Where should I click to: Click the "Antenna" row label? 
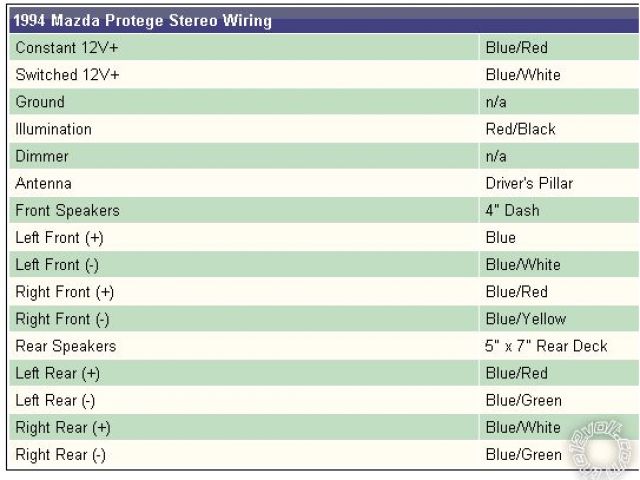pos(43,184)
